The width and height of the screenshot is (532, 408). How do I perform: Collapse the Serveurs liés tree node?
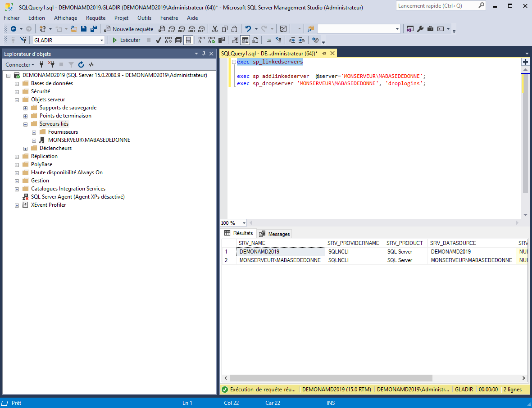point(25,124)
